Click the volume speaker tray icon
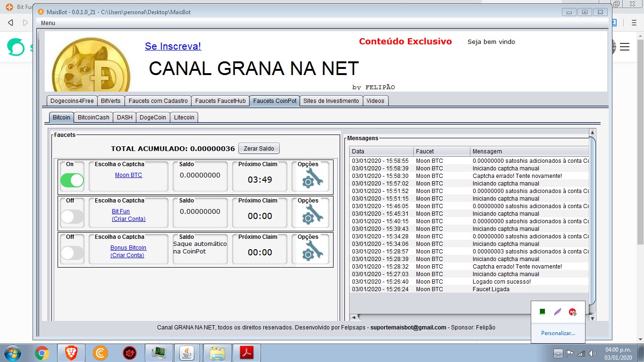Image resolution: width=644 pixels, height=362 pixels. point(592,354)
